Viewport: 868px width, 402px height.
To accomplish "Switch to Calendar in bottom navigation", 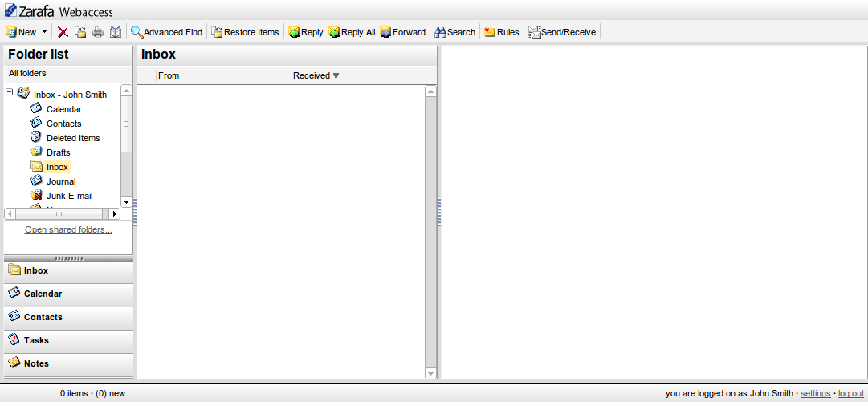I will click(x=68, y=294).
